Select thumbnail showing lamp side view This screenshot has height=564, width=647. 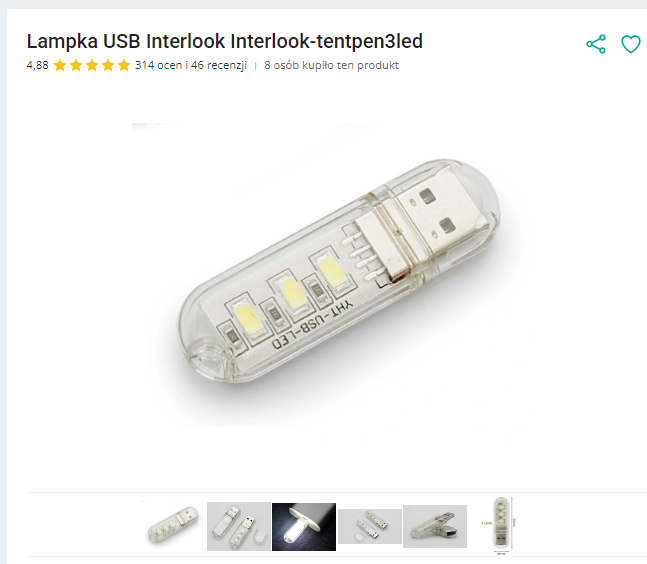[435, 526]
